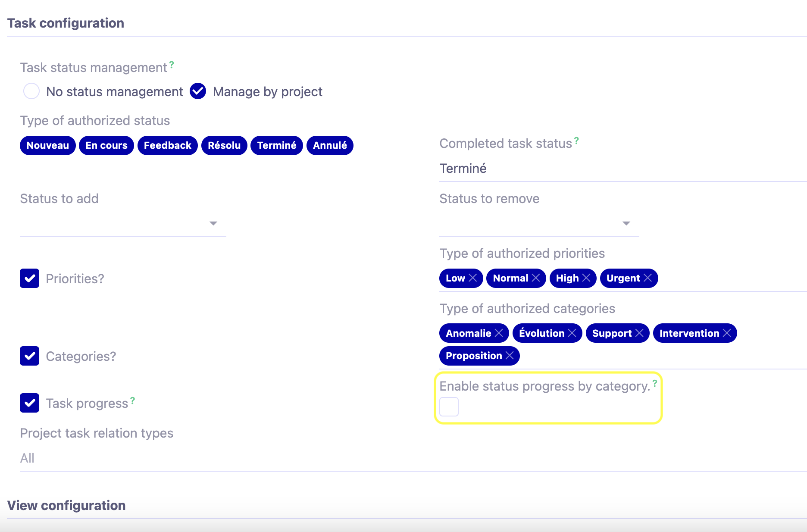
Task: Remove the Proposition category tag
Action: click(510, 356)
